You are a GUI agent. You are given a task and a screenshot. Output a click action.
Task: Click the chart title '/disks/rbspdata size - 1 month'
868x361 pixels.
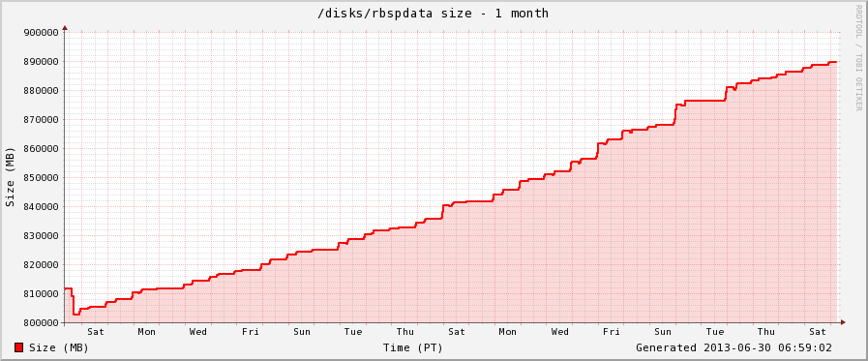point(433,14)
